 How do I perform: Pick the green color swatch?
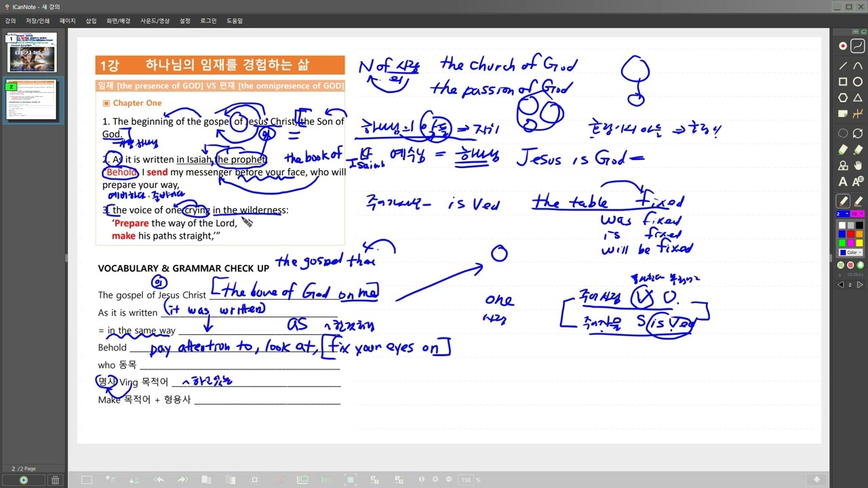click(842, 243)
